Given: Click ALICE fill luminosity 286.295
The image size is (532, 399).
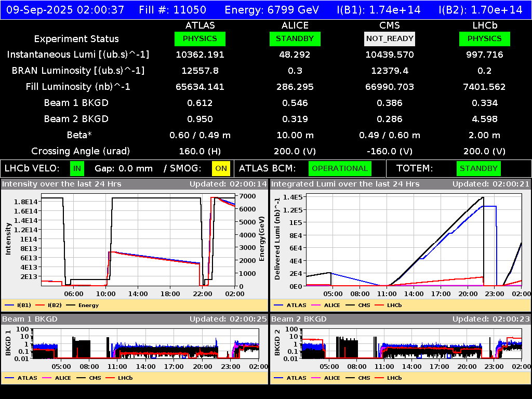Looking at the screenshot, I should coord(295,87).
